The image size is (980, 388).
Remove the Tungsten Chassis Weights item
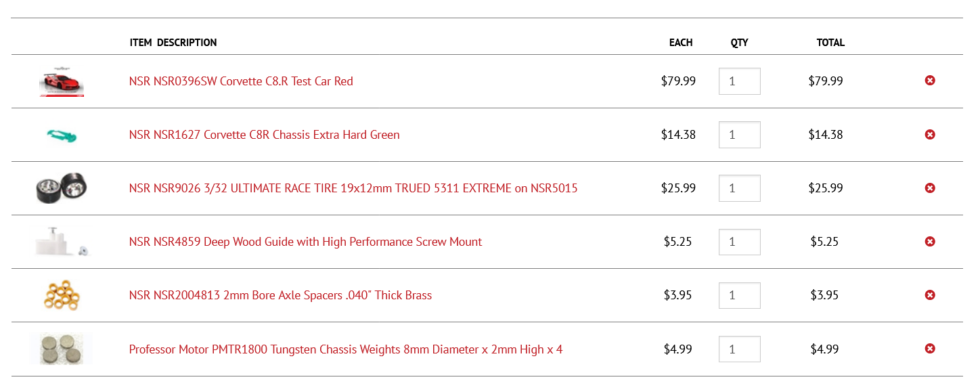tap(930, 349)
